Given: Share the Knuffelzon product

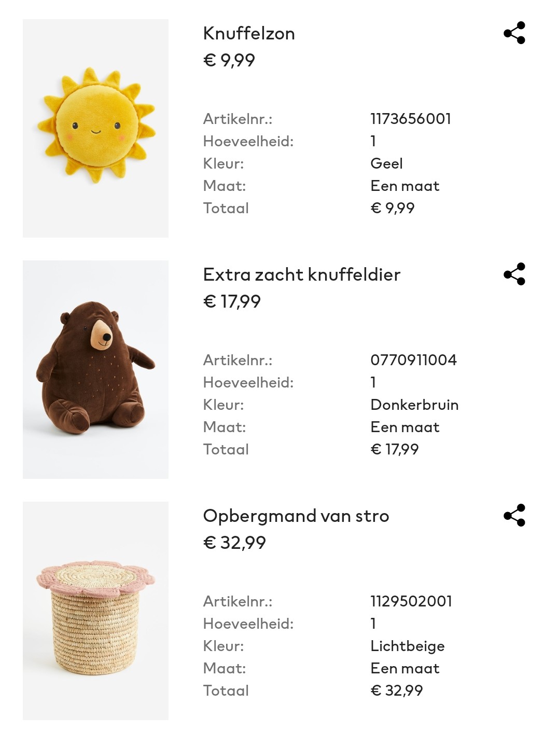Looking at the screenshot, I should [514, 33].
